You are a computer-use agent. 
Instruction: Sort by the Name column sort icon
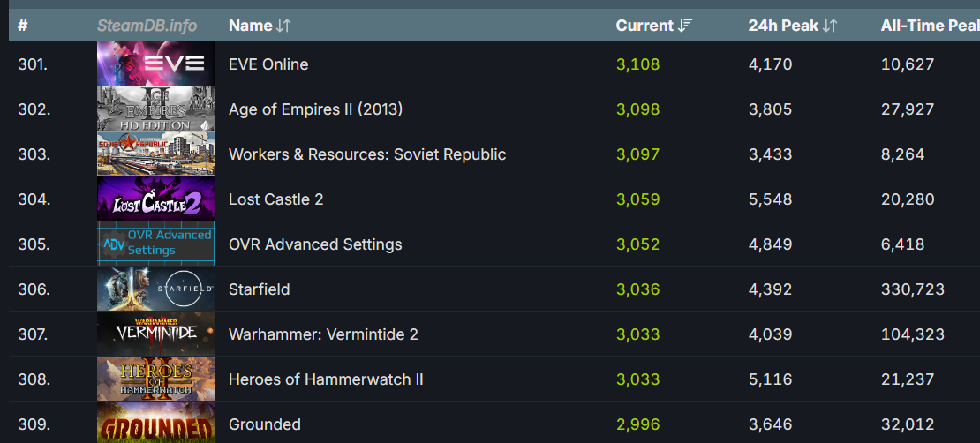pos(283,26)
